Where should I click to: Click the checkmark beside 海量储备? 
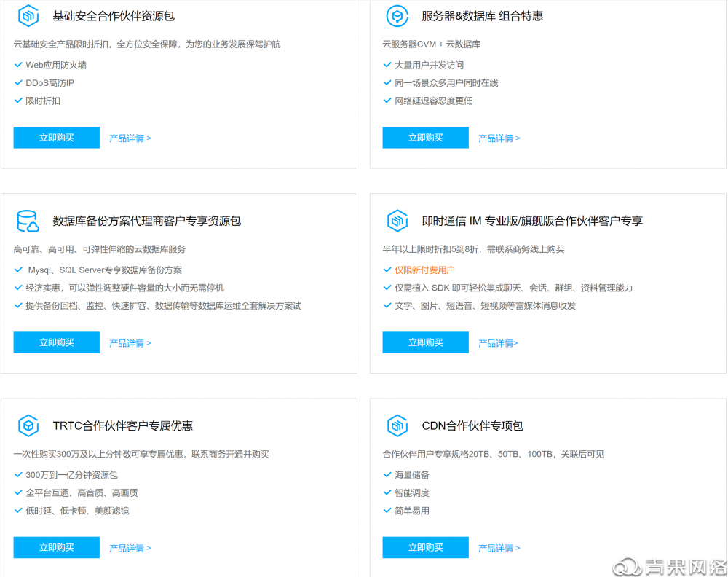(387, 474)
